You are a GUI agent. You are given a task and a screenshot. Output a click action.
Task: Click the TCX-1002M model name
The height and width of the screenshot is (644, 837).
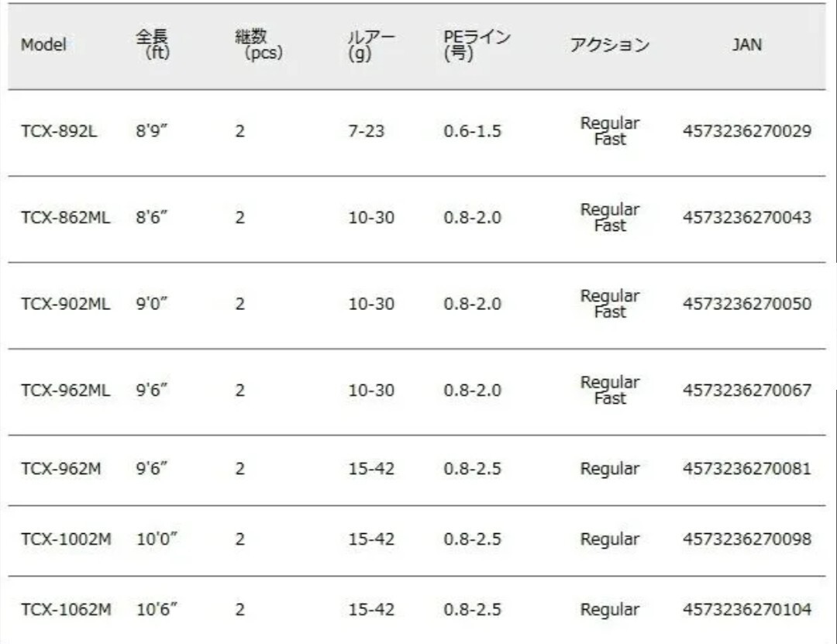click(65, 539)
